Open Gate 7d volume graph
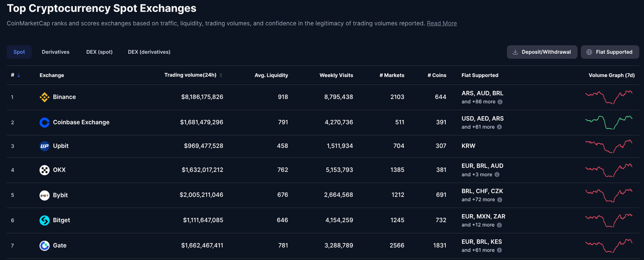This screenshot has width=644, height=260. pyautogui.click(x=609, y=245)
